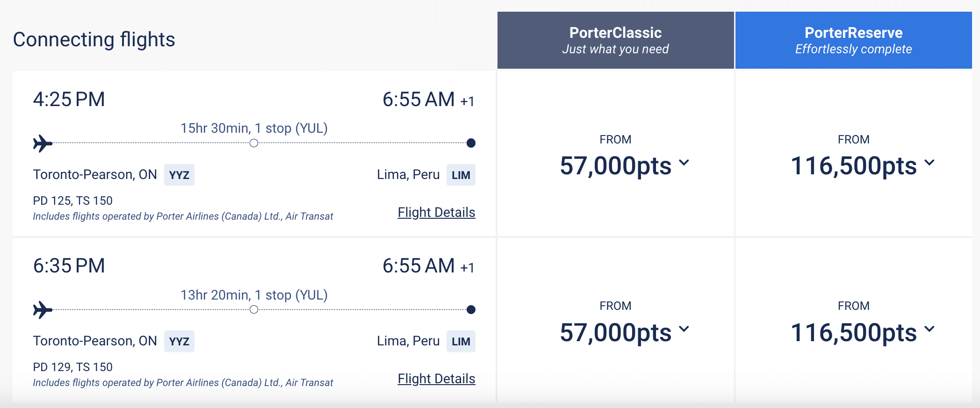Open Flight Details for PD 125 flight
Image resolution: width=980 pixels, height=408 pixels.
click(436, 213)
